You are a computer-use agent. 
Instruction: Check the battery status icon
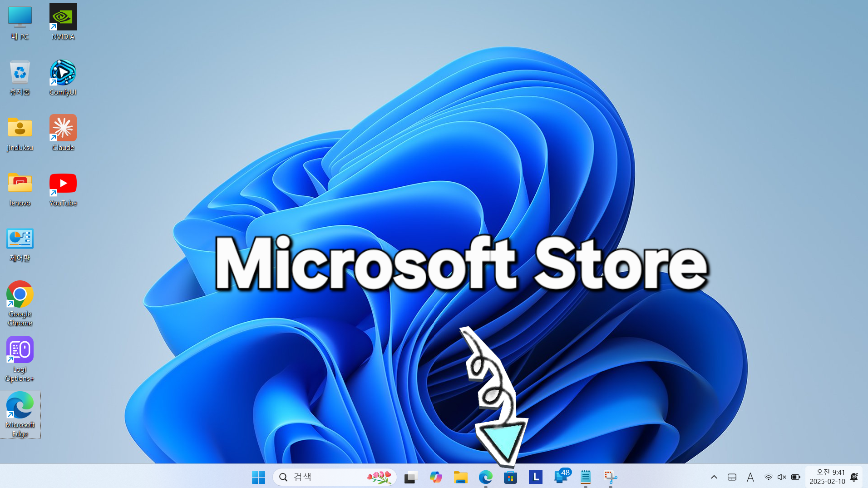coord(796,477)
